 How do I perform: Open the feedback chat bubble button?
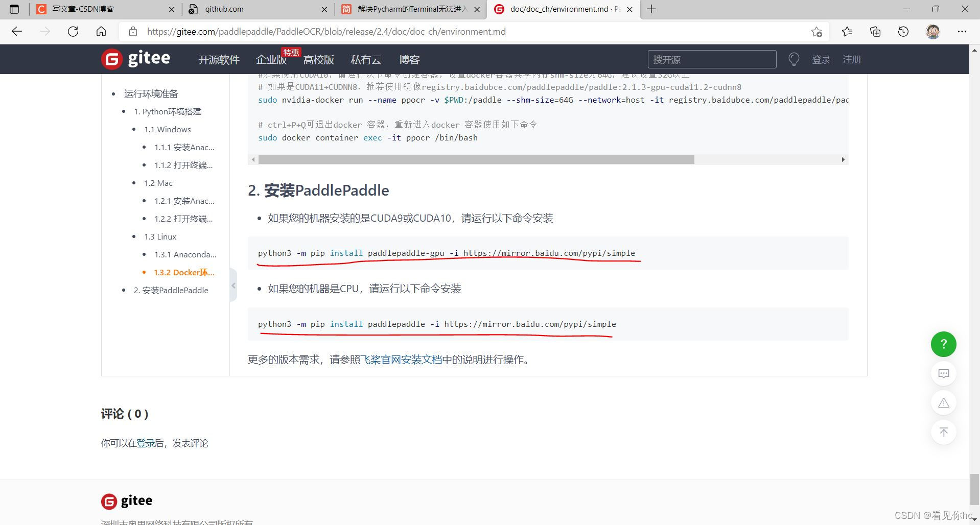944,373
